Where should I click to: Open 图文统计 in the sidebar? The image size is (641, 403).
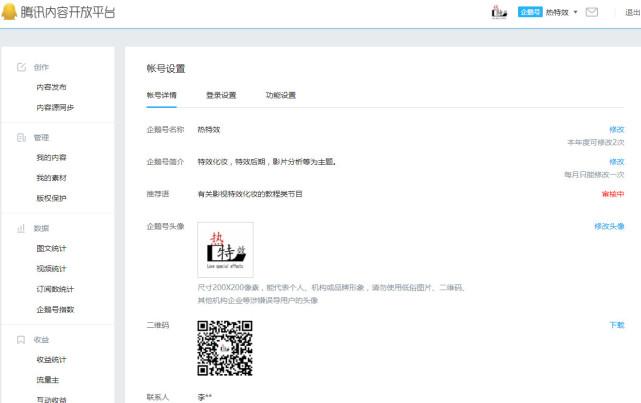(x=51, y=248)
